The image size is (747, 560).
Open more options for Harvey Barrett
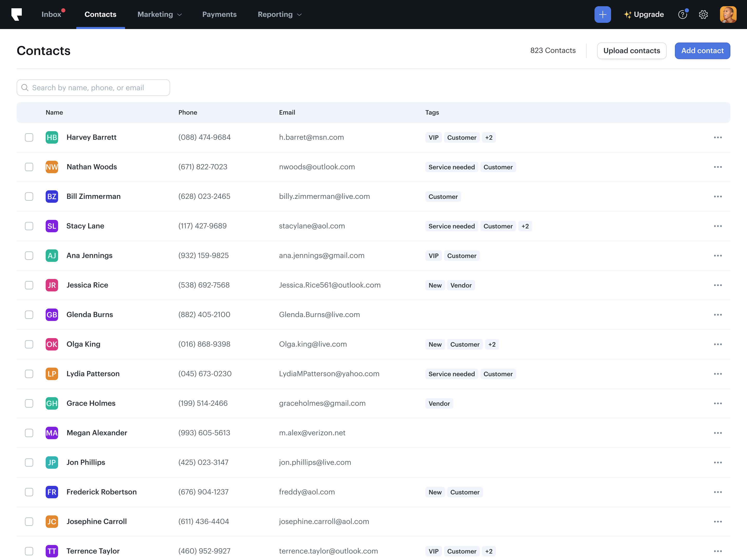pyautogui.click(x=718, y=137)
